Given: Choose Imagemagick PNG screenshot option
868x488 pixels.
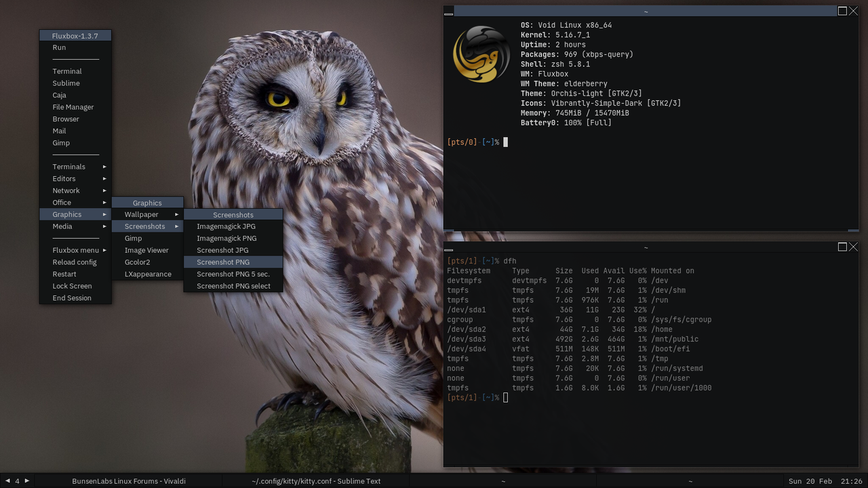Looking at the screenshot, I should tap(233, 239).
